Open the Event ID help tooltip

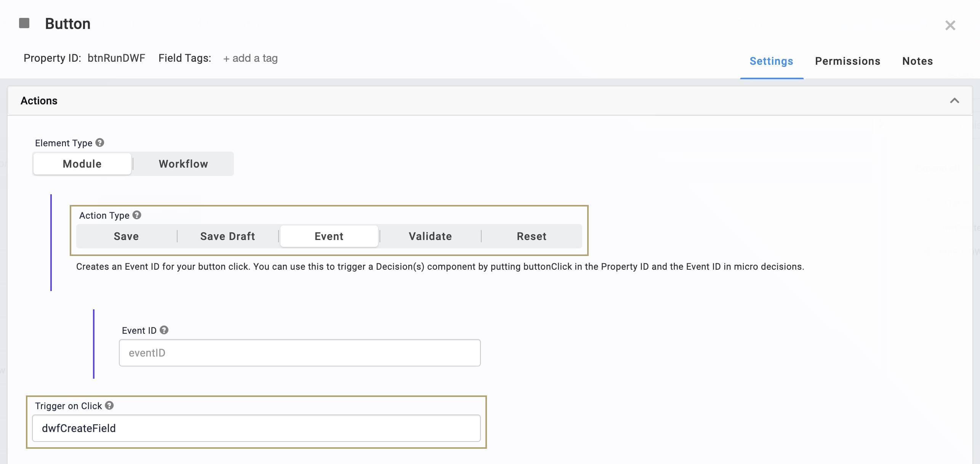tap(164, 330)
